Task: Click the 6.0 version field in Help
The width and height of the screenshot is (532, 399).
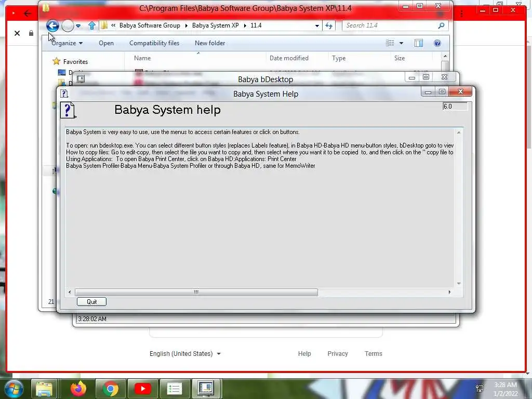Action: (455, 107)
